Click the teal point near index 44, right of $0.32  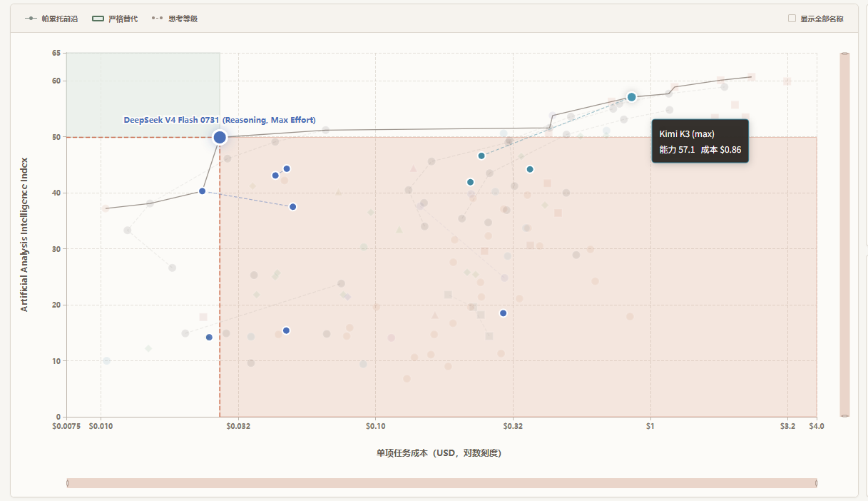(530, 169)
